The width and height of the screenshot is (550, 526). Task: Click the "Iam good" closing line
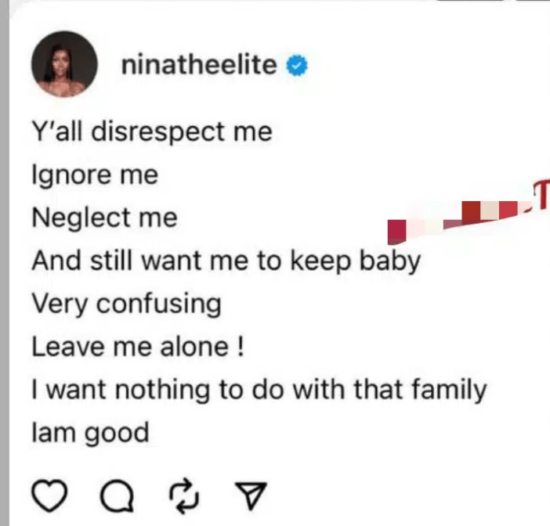pos(90,433)
